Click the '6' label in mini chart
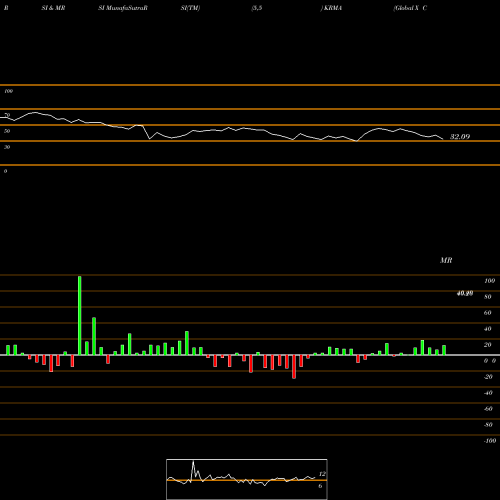 [x=320, y=486]
